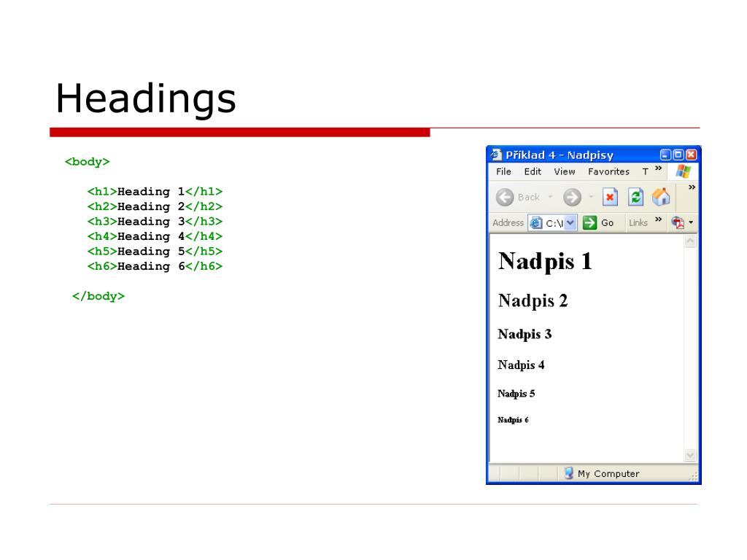The image size is (747, 560).
Task: Open the Edit menu
Action: click(533, 171)
